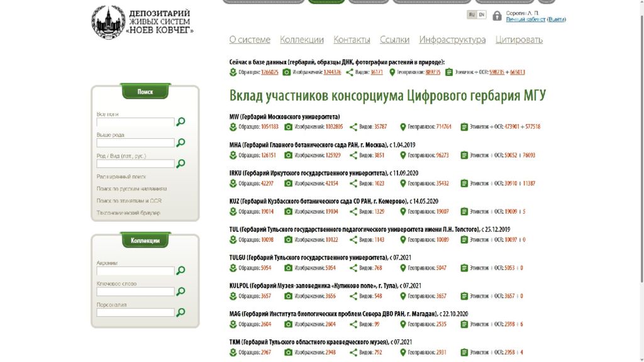Viewport: 644px width, 362px height.
Task: Open 'Поиск по этикеткам и OCR' link
Action: point(129,200)
